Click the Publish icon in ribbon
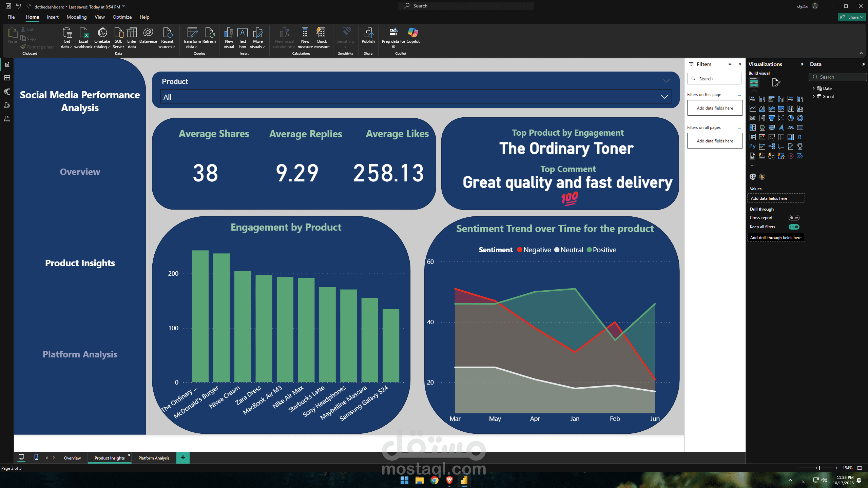The image size is (868, 488). click(368, 33)
